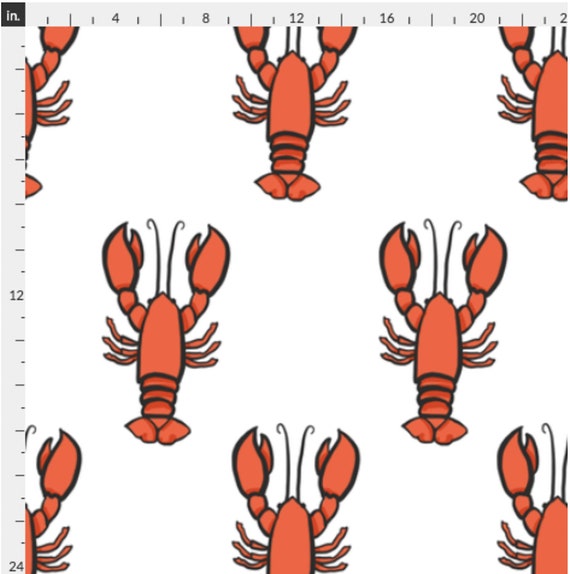Click the 12 label on left ruler
The height and width of the screenshot is (574, 570).
click(16, 295)
